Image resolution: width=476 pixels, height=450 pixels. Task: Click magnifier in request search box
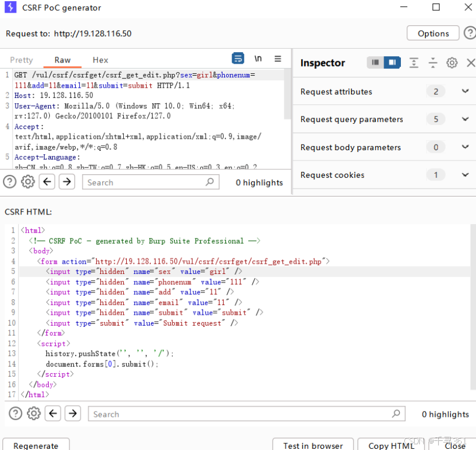point(210,182)
